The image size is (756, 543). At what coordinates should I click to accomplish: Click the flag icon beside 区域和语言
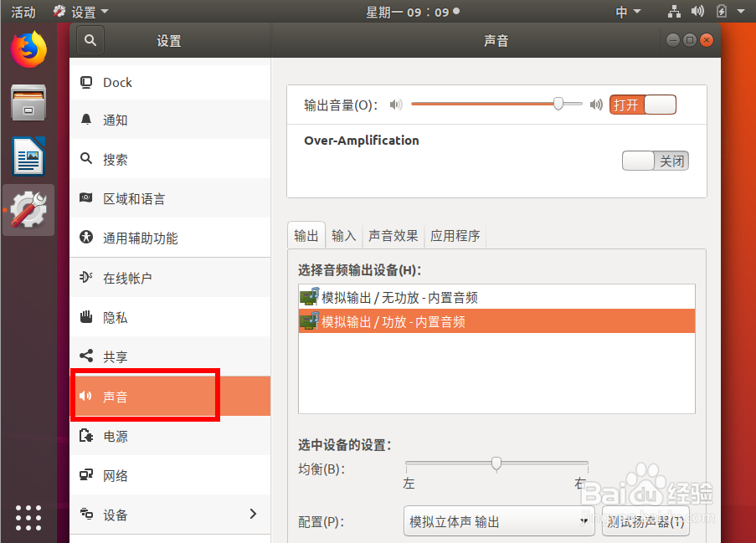(x=86, y=197)
